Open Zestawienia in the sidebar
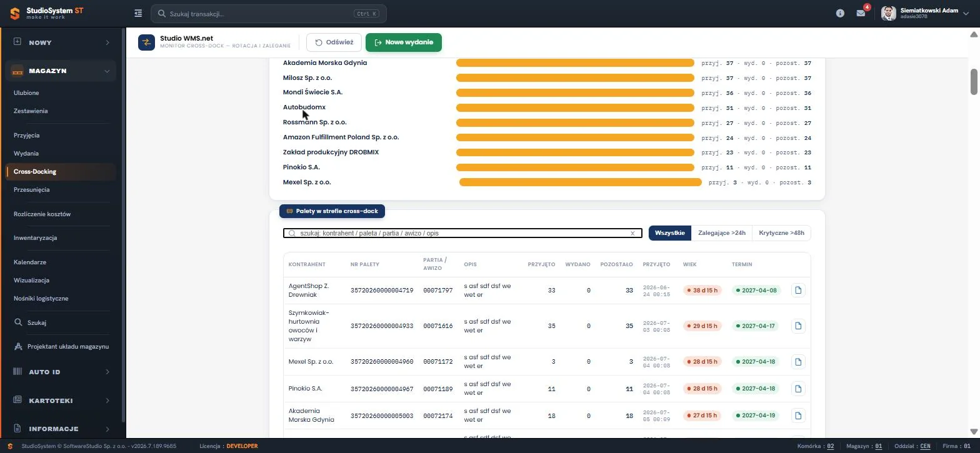The image size is (980, 453). point(31,111)
